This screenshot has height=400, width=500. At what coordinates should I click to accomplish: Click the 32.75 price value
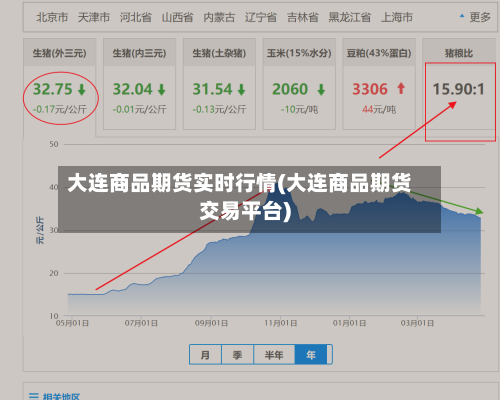pyautogui.click(x=52, y=89)
